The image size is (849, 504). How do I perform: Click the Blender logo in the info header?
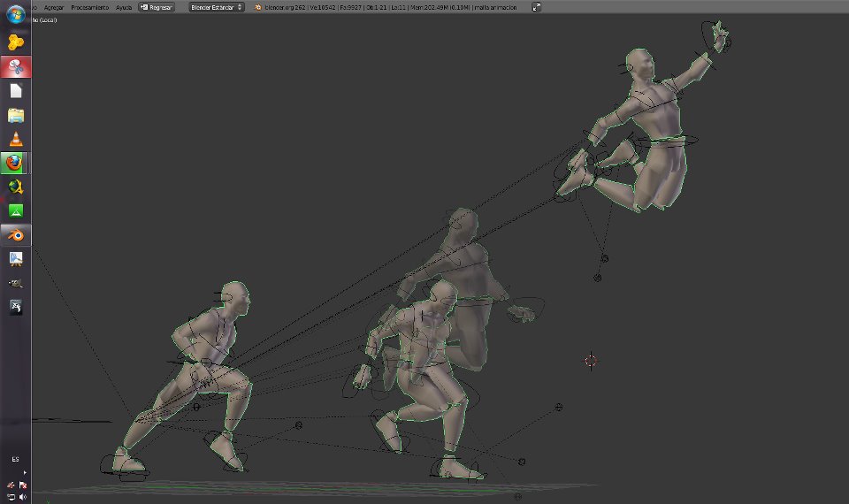click(x=257, y=7)
